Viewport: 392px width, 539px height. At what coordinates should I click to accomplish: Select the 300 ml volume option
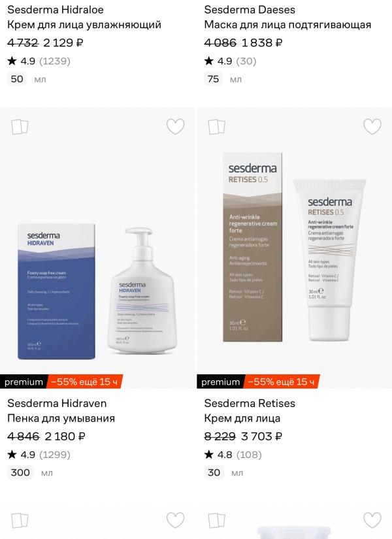point(20,472)
